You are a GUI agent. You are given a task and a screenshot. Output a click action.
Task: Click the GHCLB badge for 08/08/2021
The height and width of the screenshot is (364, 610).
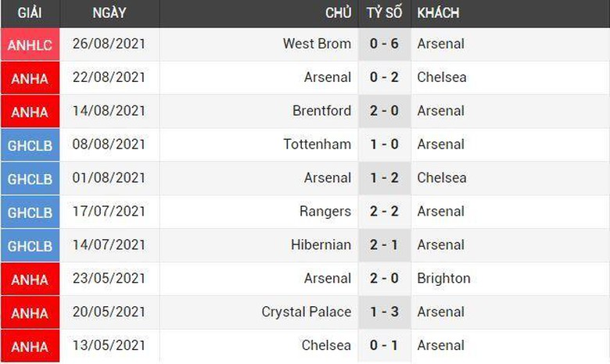[x=30, y=145]
